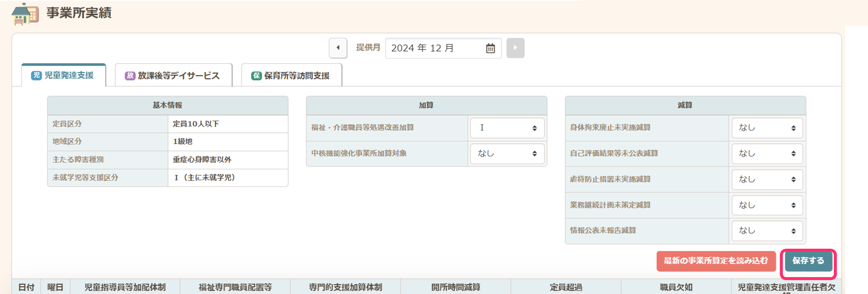Click the 提供月 date input field
Viewport: 868px width, 294px height.
[x=435, y=48]
